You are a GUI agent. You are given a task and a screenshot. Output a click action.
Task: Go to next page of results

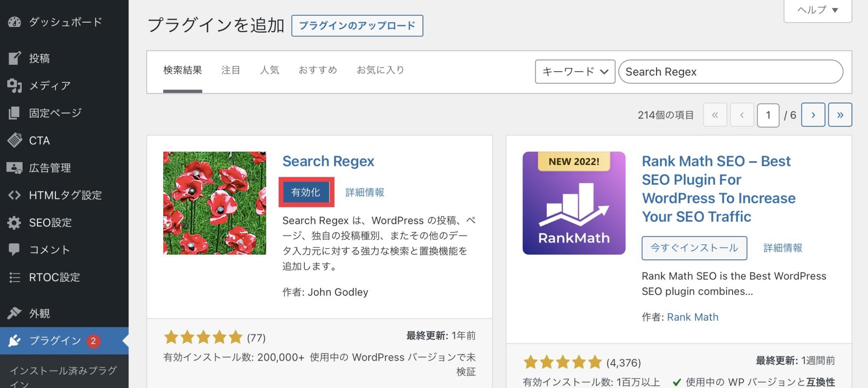(x=813, y=115)
